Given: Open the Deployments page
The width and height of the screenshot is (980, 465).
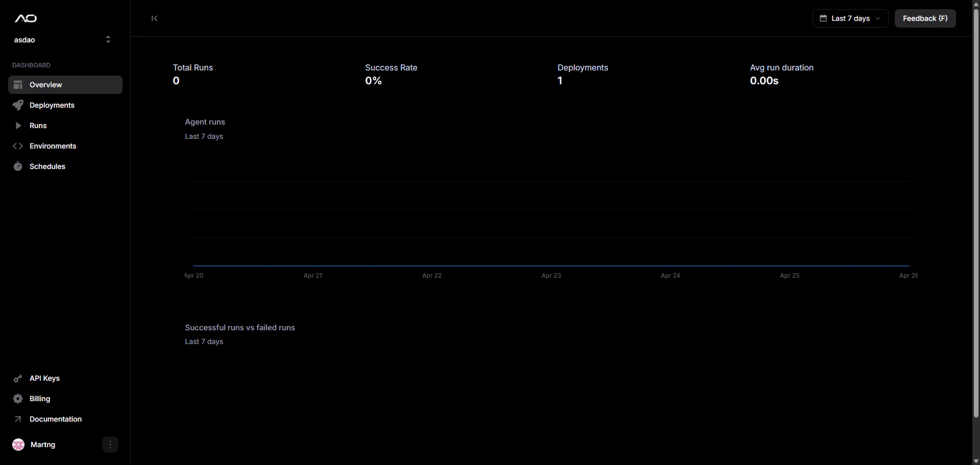Looking at the screenshot, I should coord(65,105).
